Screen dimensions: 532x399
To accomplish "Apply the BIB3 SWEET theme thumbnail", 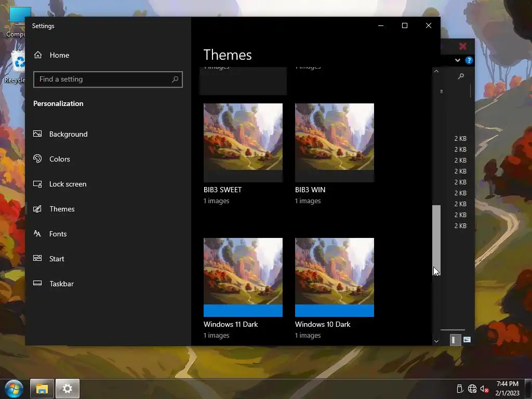I will coord(243,142).
